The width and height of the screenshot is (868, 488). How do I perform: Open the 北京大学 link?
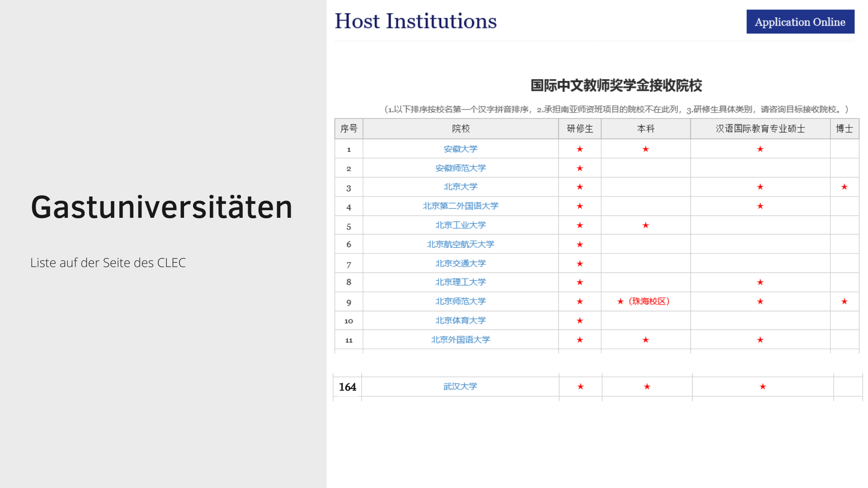pos(460,187)
